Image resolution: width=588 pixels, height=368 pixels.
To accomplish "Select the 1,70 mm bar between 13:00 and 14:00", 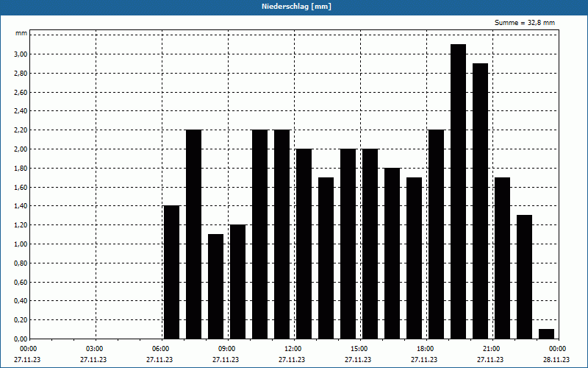I will tap(326, 258).
